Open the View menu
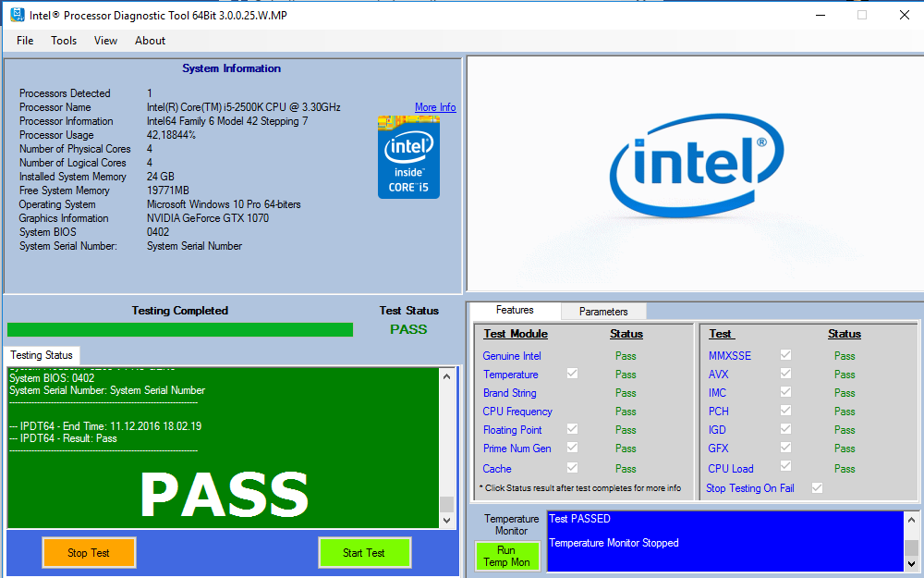 coord(105,41)
